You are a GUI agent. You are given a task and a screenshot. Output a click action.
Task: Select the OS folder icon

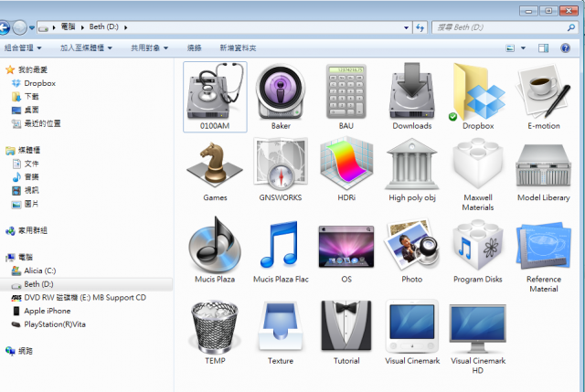pyautogui.click(x=346, y=246)
